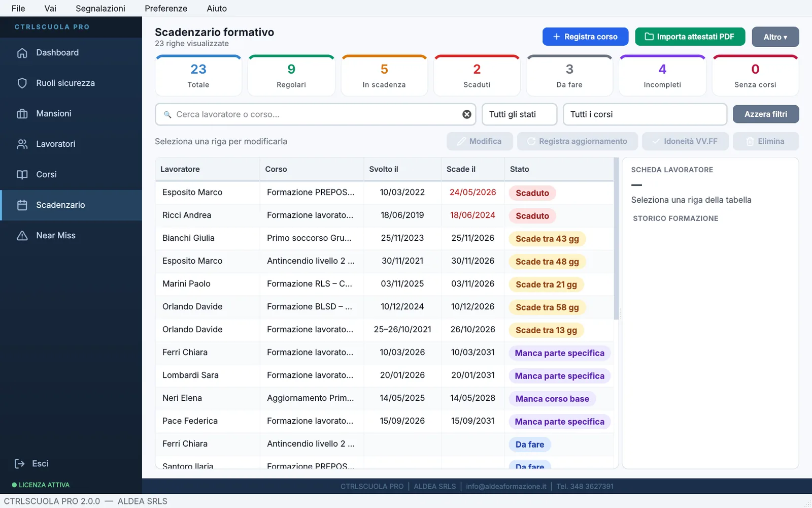The height and width of the screenshot is (508, 812).
Task: Open the Aiuto menu
Action: pos(217,8)
